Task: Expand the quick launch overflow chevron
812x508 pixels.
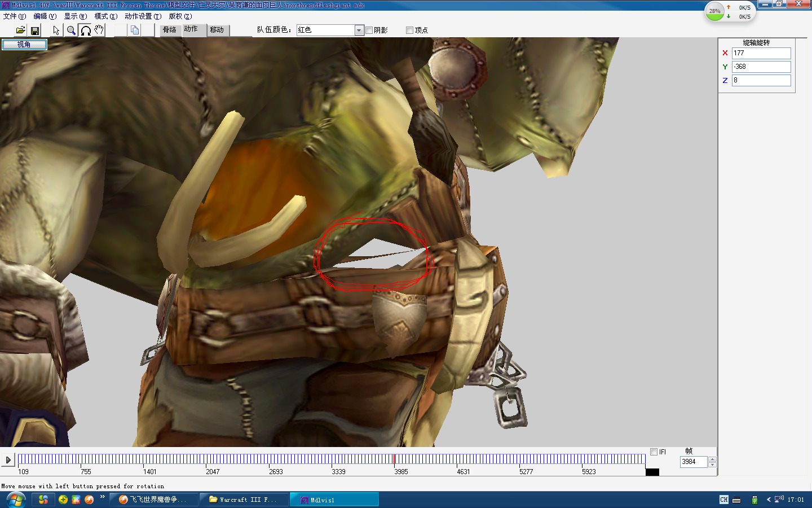Action: coord(103,497)
